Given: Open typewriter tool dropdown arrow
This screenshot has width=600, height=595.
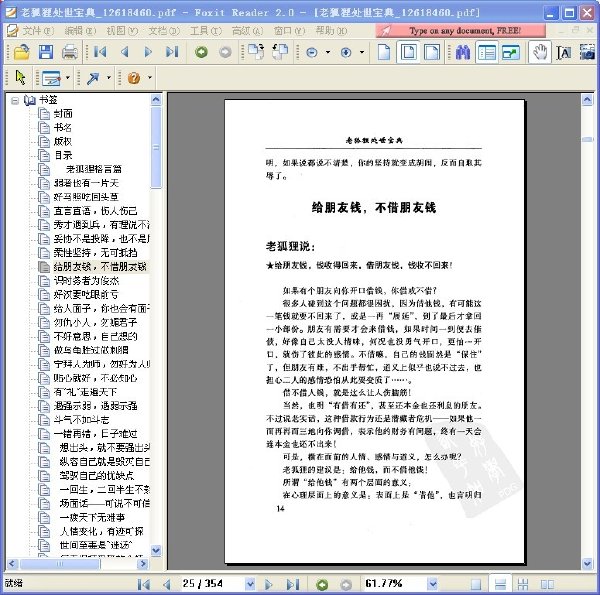Looking at the screenshot, I should point(68,78).
